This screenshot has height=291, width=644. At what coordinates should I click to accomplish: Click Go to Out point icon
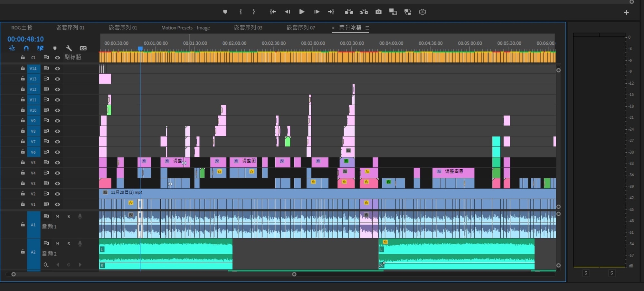click(331, 12)
